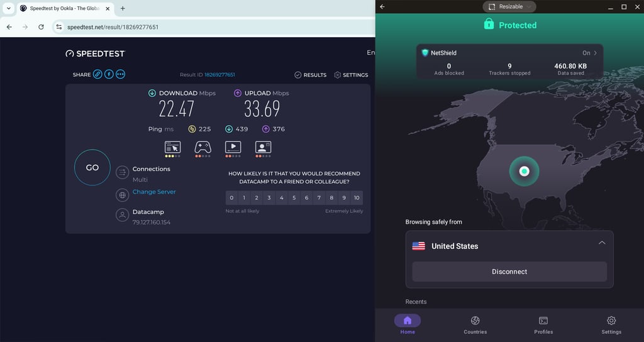
Task: Go back in the VPN window
Action: tap(382, 6)
